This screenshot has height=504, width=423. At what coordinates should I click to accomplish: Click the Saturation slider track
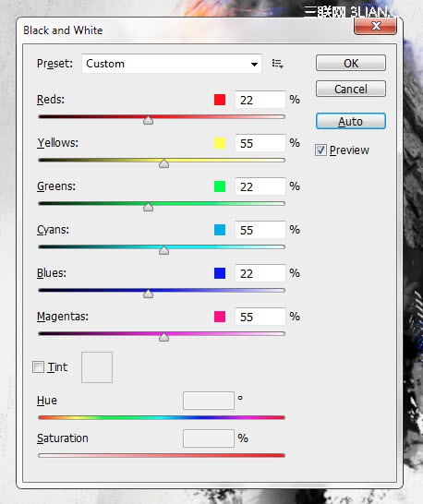coord(162,455)
